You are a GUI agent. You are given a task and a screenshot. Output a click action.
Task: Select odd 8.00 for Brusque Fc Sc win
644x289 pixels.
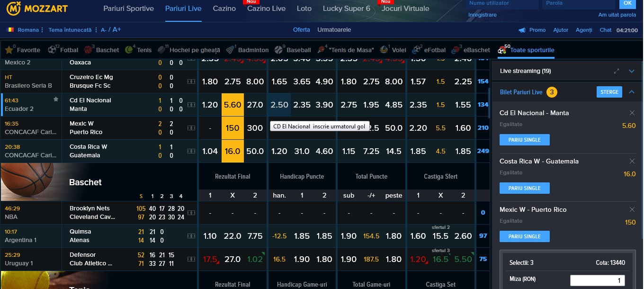point(255,81)
